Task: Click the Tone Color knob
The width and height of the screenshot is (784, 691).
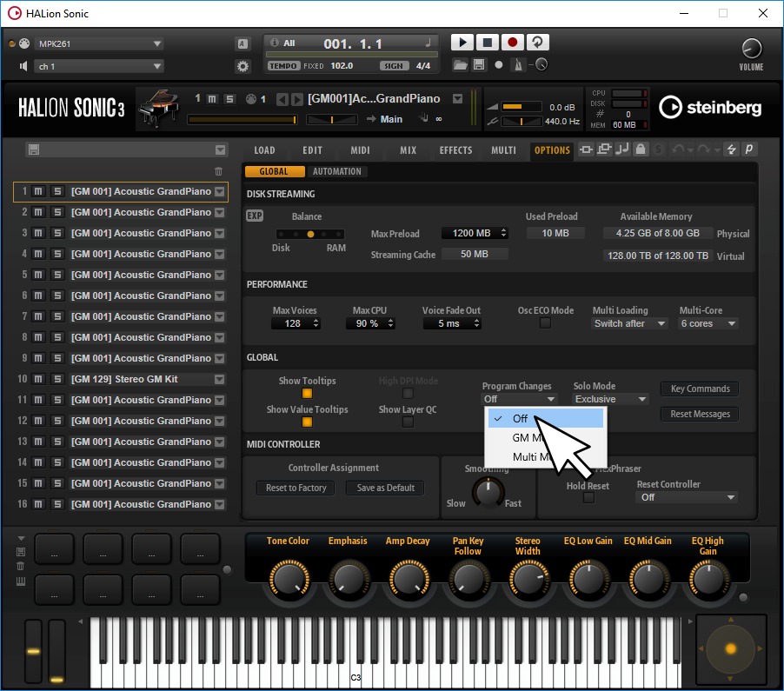Action: pos(289,580)
